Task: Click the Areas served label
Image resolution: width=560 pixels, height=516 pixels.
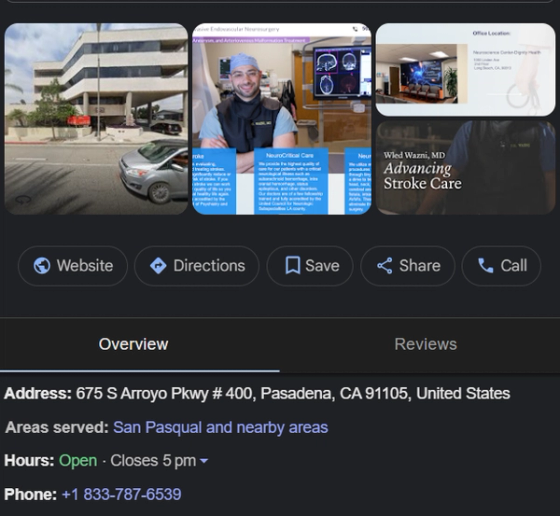Action: tap(57, 427)
